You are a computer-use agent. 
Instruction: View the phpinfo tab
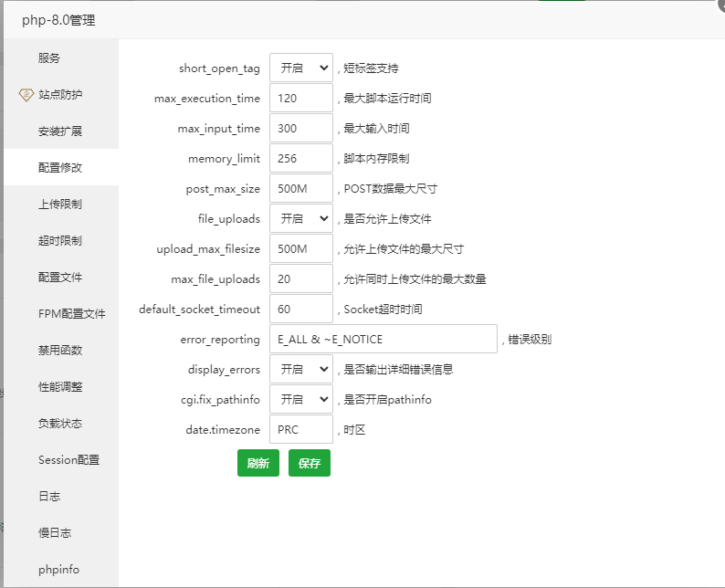[x=58, y=570]
